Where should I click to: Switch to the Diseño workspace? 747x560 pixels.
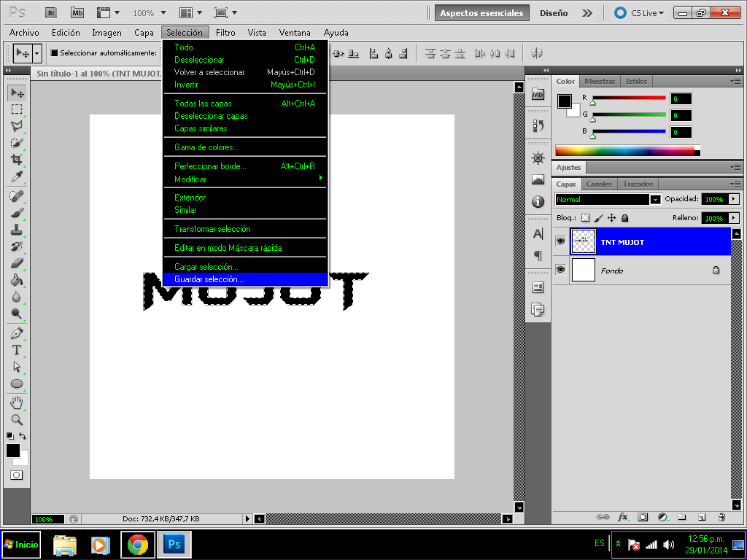click(554, 13)
